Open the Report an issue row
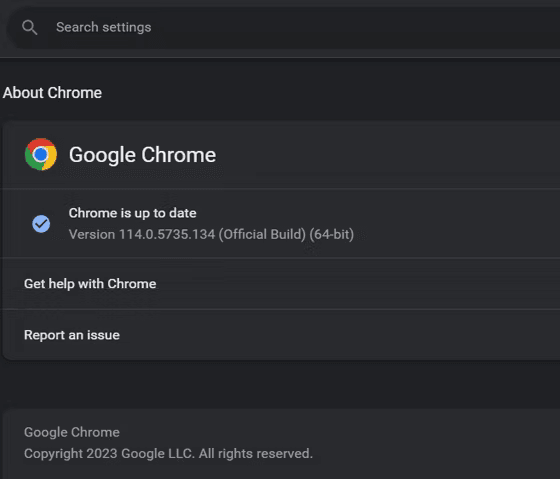This screenshot has width=560, height=479. [281, 335]
